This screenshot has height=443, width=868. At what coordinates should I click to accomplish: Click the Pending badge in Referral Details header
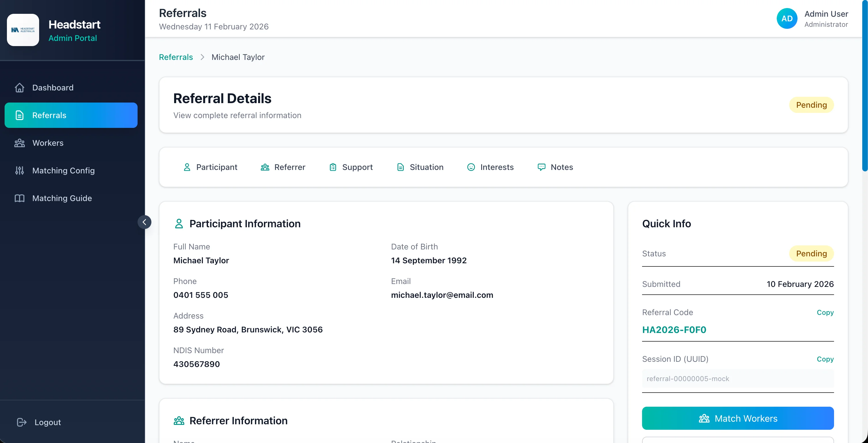point(811,105)
